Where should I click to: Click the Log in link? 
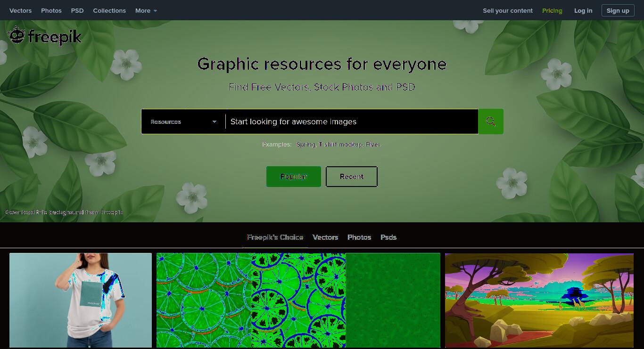click(583, 10)
